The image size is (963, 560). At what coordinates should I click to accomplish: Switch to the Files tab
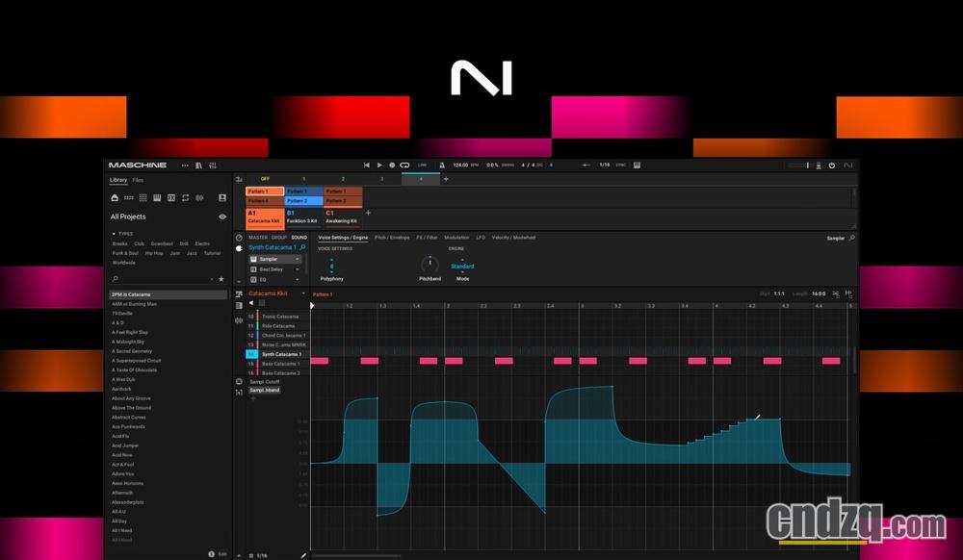[x=138, y=180]
